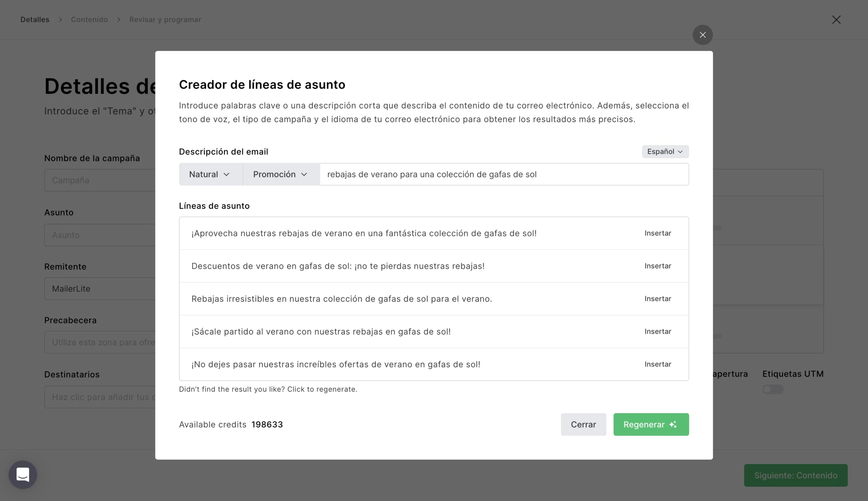Image resolution: width=868 pixels, height=501 pixels.
Task: Click the chat support widget icon
Action: click(x=23, y=475)
